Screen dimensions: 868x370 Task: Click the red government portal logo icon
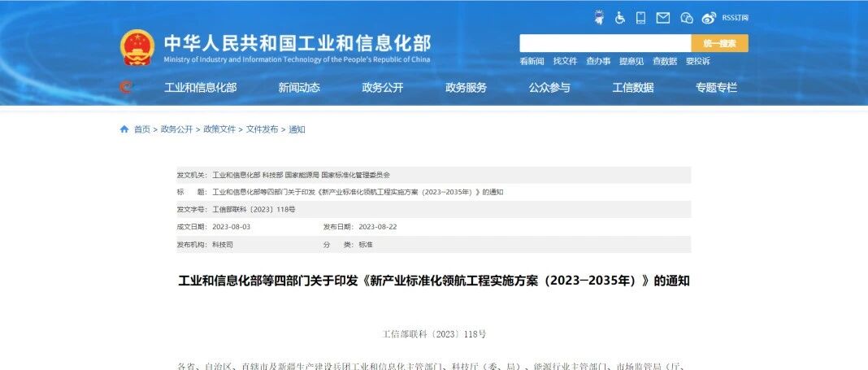[126, 87]
